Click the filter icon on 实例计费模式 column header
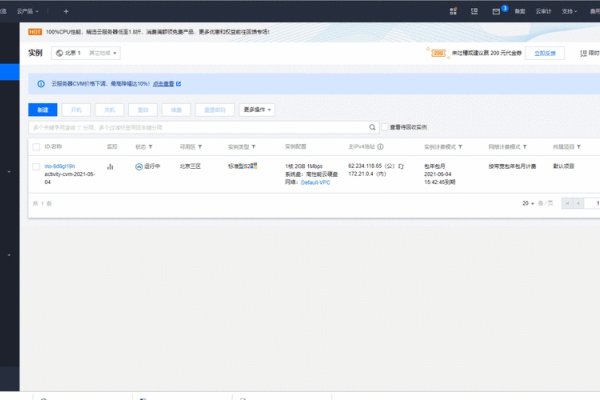Image resolution: width=600 pixels, height=400 pixels. tap(460, 147)
